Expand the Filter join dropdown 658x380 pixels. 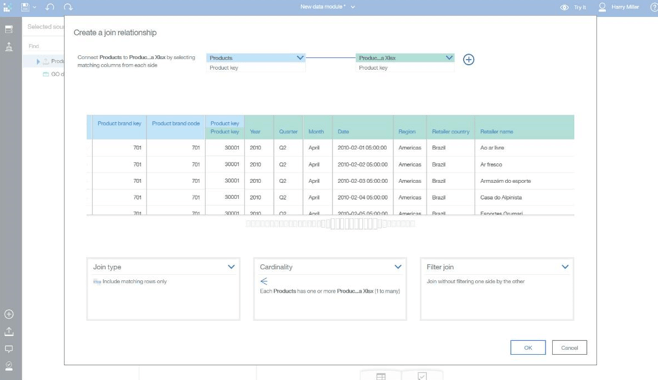pyautogui.click(x=565, y=267)
